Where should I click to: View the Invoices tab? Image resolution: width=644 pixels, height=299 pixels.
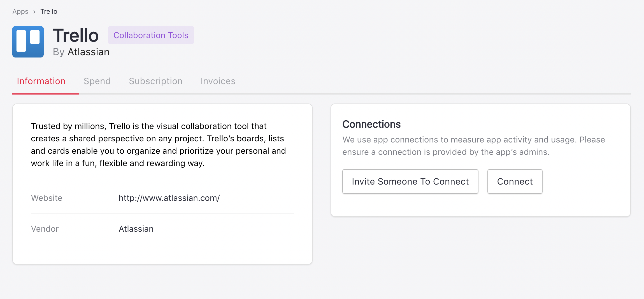(218, 81)
